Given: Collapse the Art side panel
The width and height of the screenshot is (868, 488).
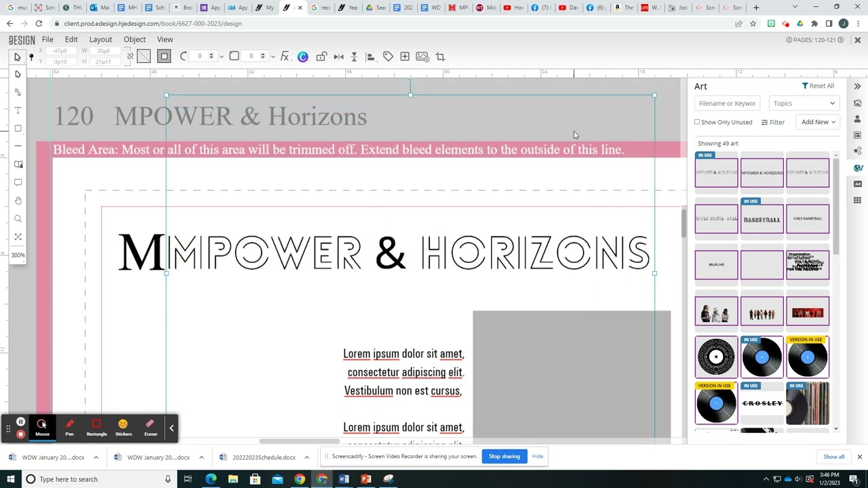Looking at the screenshot, I should pyautogui.click(x=857, y=86).
